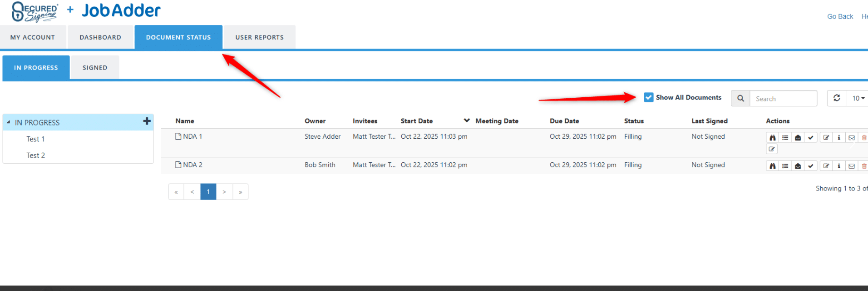868x291 pixels.
Task: Toggle Start Date sort arrow
Action: click(466, 120)
